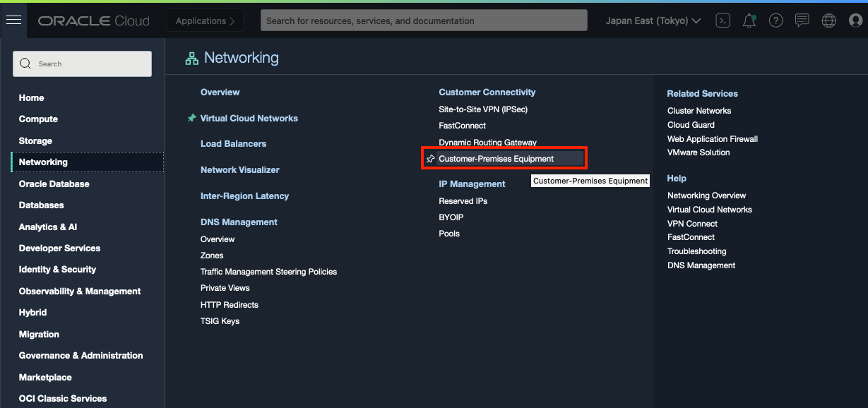Click the magnifier icon in sidebar search
This screenshot has width=868, height=408.
(x=25, y=64)
